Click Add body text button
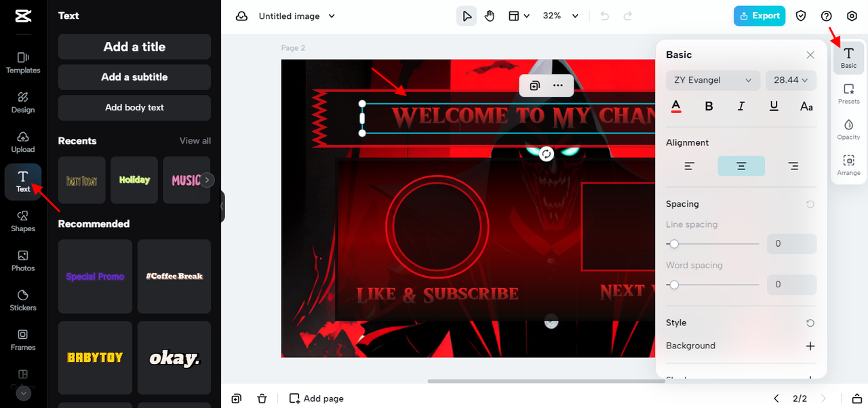 click(134, 108)
